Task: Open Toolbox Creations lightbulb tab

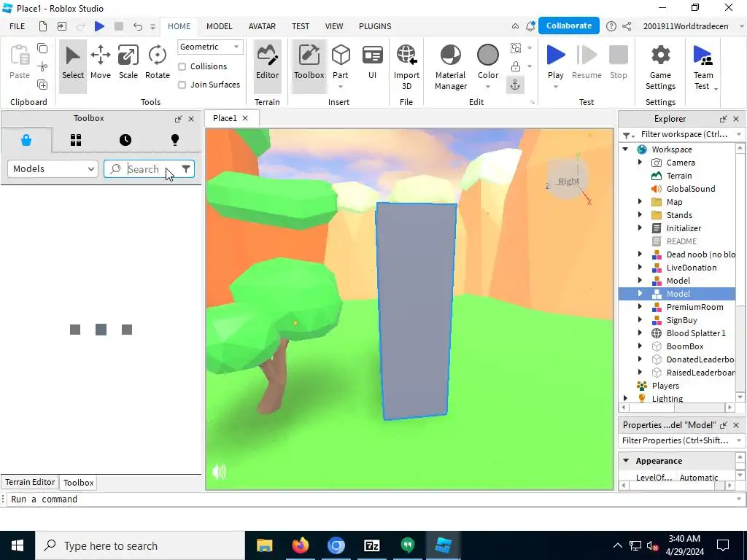Action: click(x=175, y=140)
